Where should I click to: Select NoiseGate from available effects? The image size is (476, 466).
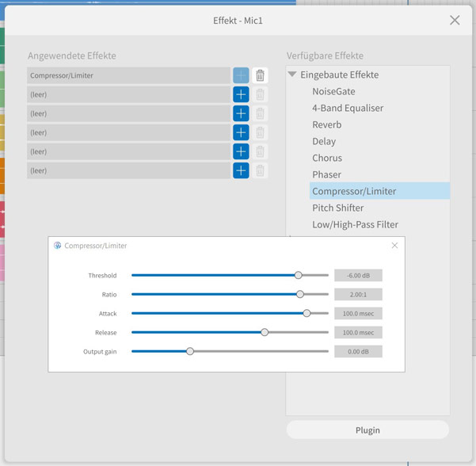333,91
